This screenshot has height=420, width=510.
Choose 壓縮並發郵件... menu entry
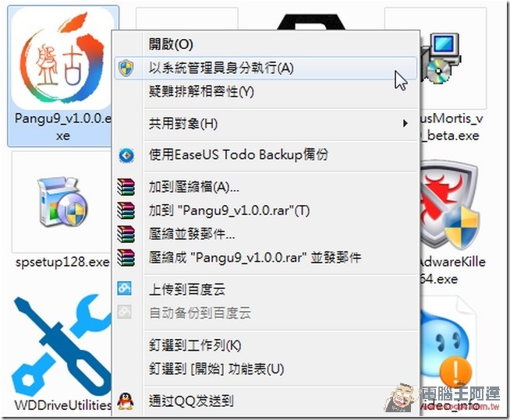tap(192, 234)
